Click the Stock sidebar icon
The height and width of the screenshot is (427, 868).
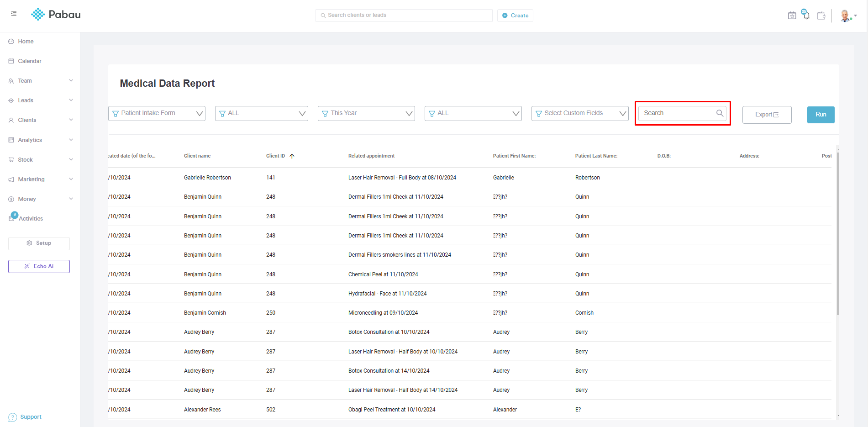coord(11,160)
